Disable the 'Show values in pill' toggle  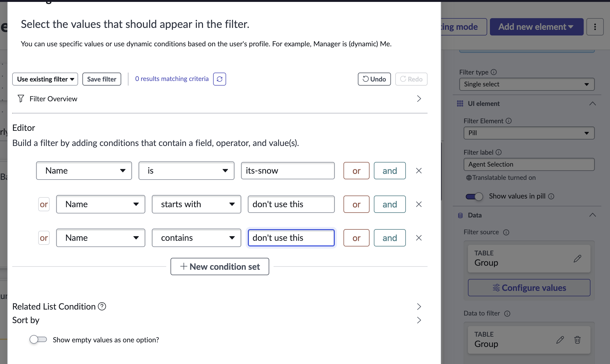click(474, 196)
